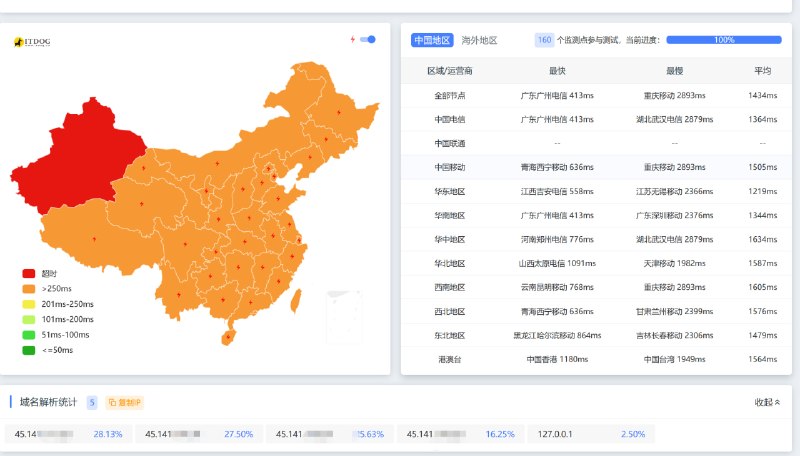Click the 区域/运营商 column header
The width and height of the screenshot is (800, 456).
tap(449, 71)
